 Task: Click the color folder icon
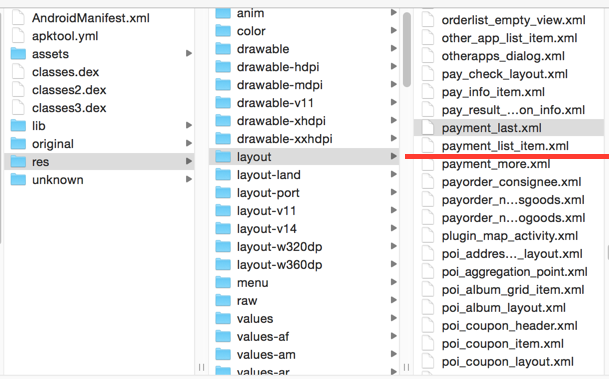223,31
